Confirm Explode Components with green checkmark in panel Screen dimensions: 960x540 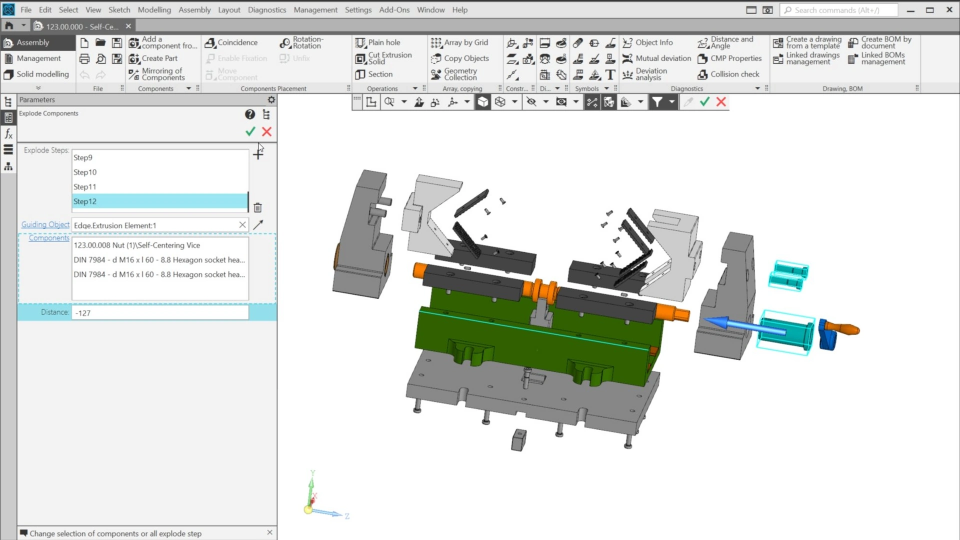click(x=250, y=131)
